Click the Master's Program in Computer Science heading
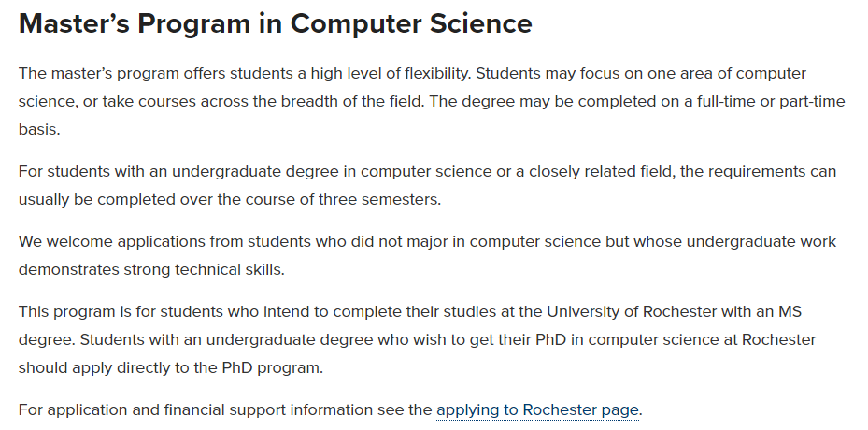868x430 pixels. point(276,24)
